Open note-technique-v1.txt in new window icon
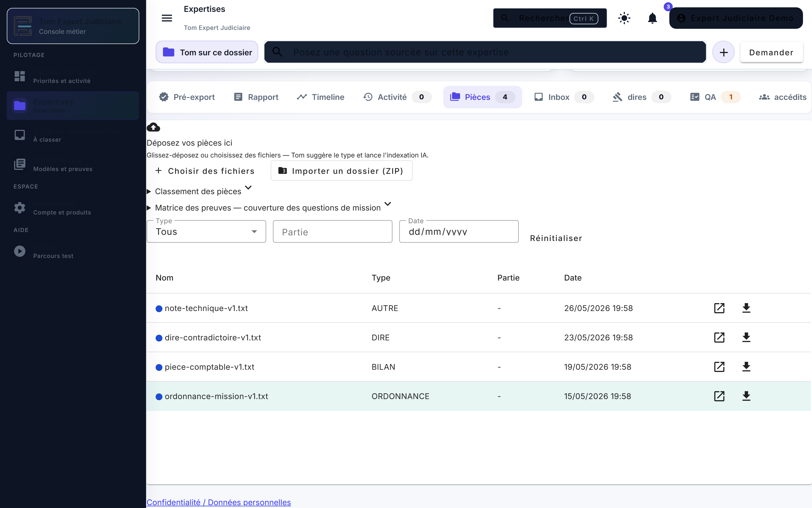 coord(719,308)
